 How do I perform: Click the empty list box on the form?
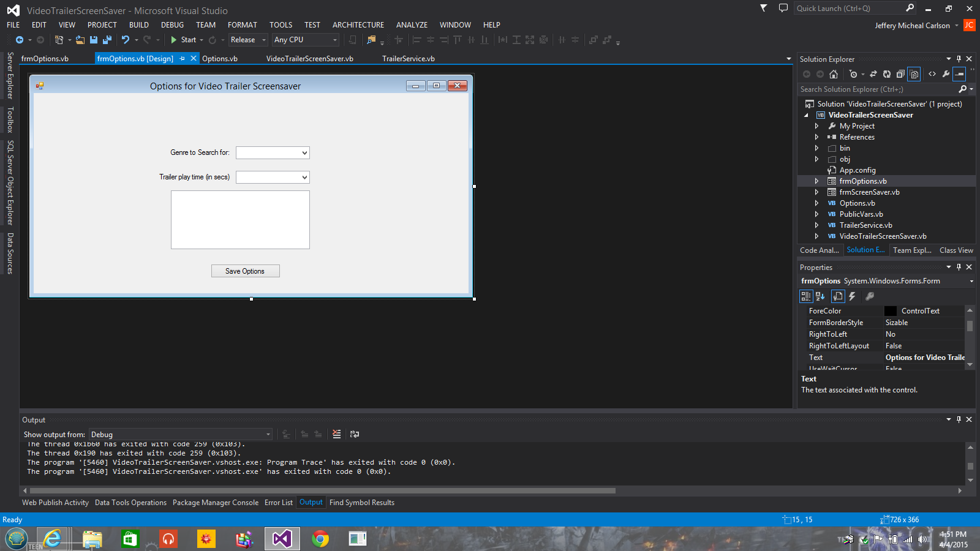point(240,220)
